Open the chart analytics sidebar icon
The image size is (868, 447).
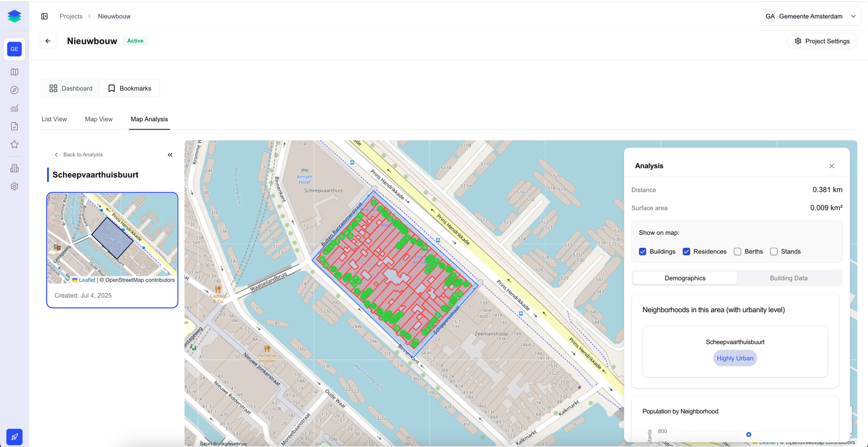point(14,108)
